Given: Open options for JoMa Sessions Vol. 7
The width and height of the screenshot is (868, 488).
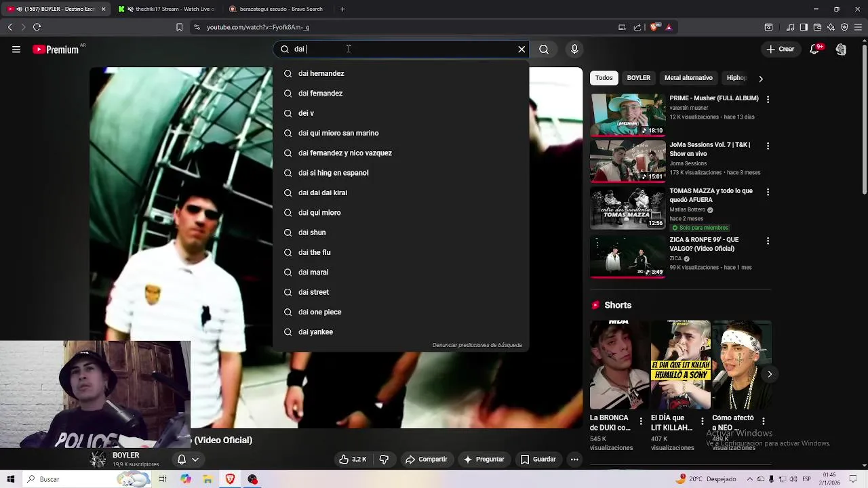Looking at the screenshot, I should coord(768,146).
